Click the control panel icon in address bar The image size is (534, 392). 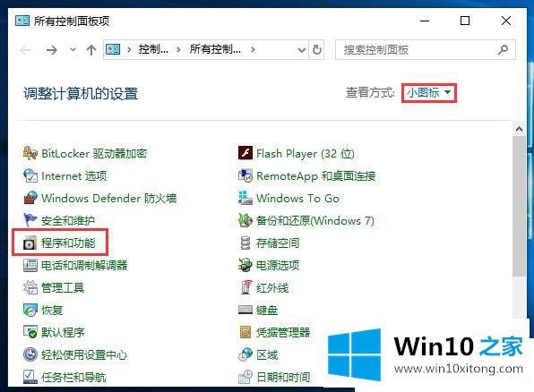click(x=113, y=50)
